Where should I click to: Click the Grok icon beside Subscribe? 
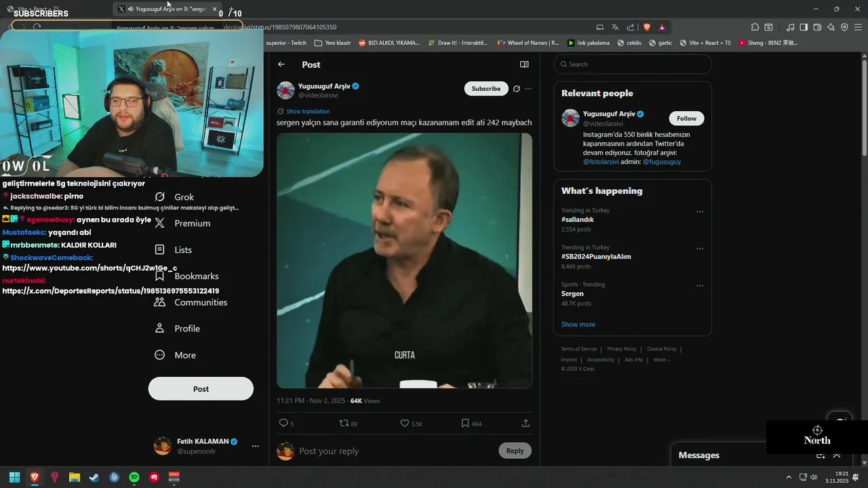(x=516, y=89)
